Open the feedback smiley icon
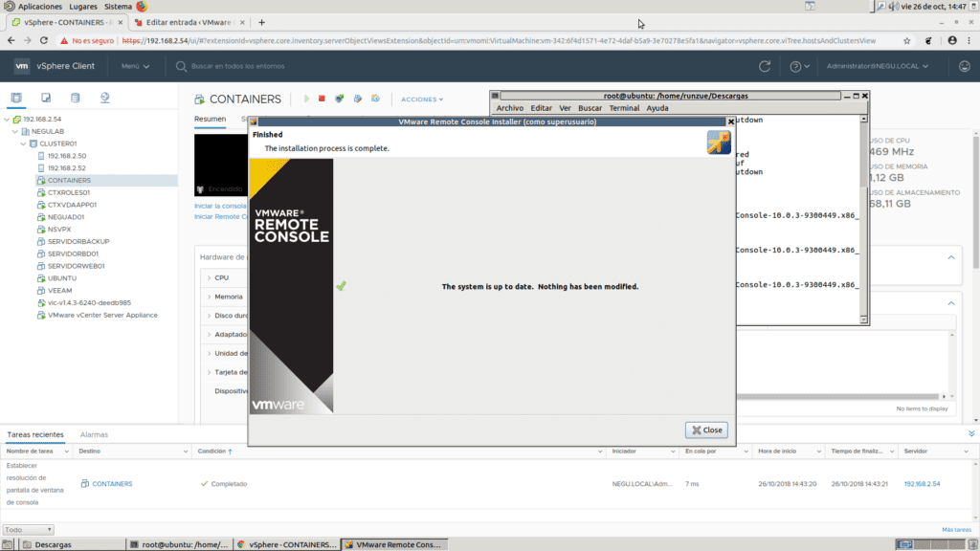Viewport: 980px width, 551px height. (x=965, y=66)
